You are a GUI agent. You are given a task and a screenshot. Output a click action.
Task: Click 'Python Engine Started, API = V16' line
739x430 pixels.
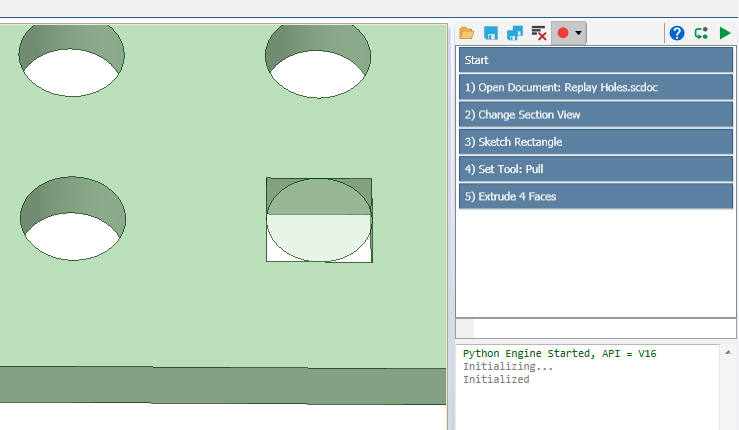coord(559,354)
